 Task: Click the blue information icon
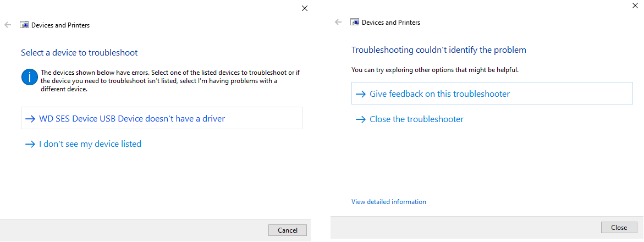30,77
